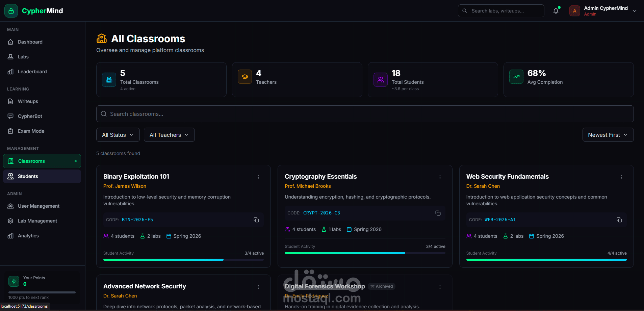Click the Avg Completion trend icon
The height and width of the screenshot is (311, 644).
pyautogui.click(x=516, y=77)
